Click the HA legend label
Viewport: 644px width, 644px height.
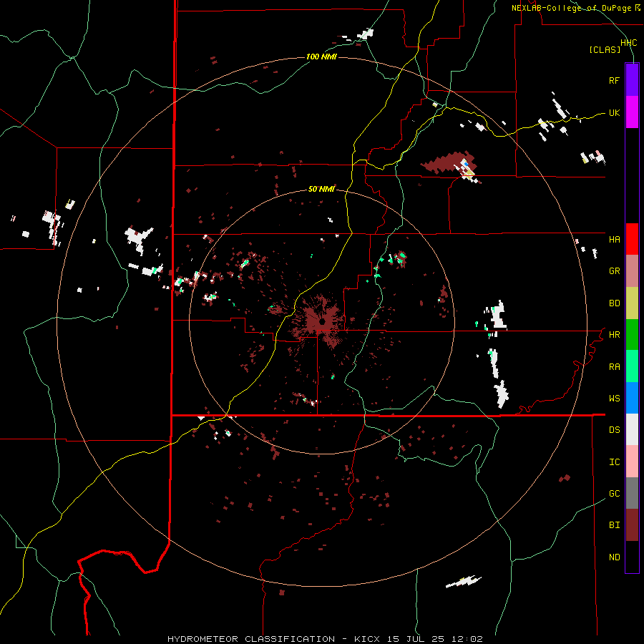click(614, 239)
